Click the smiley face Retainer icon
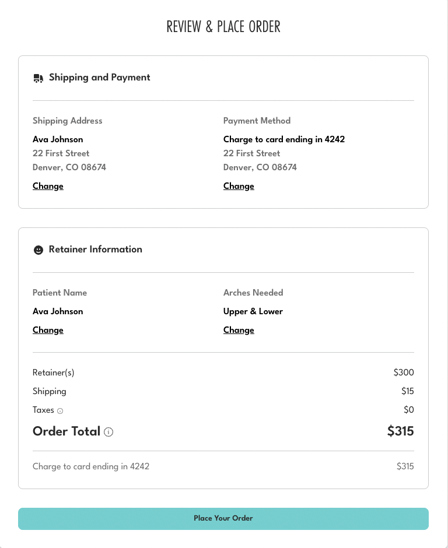The width and height of the screenshot is (448, 548). pos(38,250)
